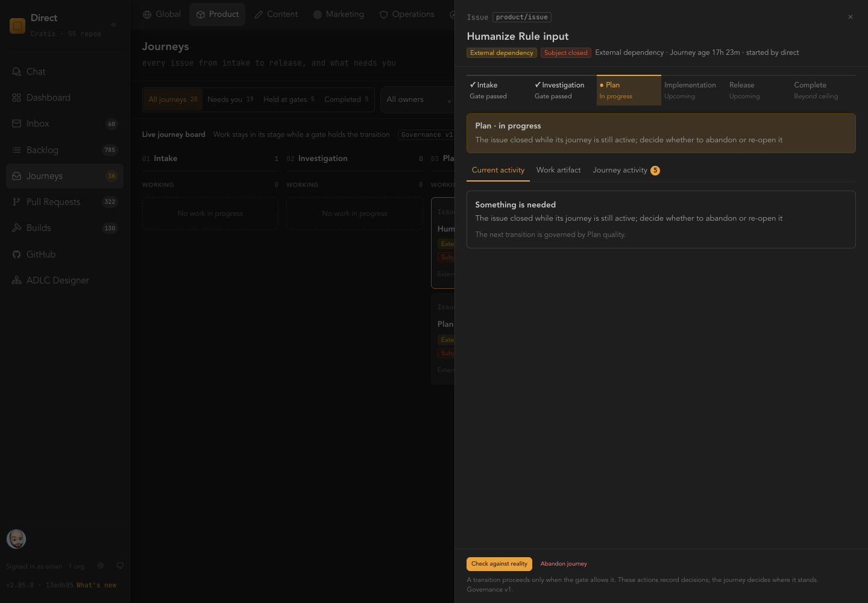Viewport: 868px width, 603px height.
Task: Click the Direct app logo
Action: coord(17,25)
